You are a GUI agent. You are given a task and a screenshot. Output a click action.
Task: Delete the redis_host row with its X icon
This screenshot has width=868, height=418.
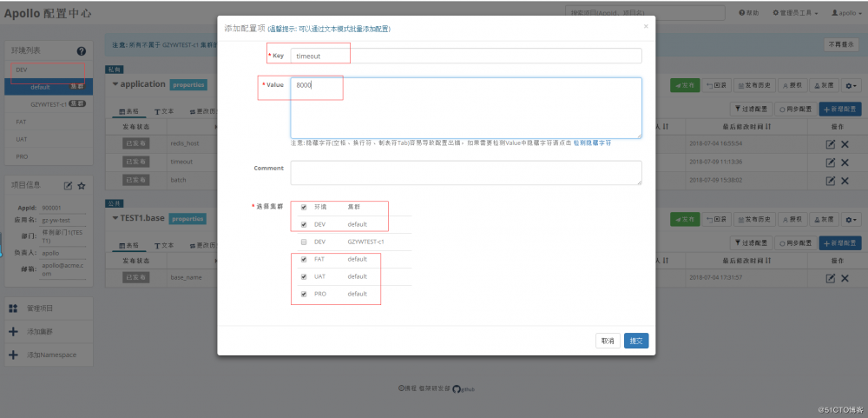(x=845, y=144)
